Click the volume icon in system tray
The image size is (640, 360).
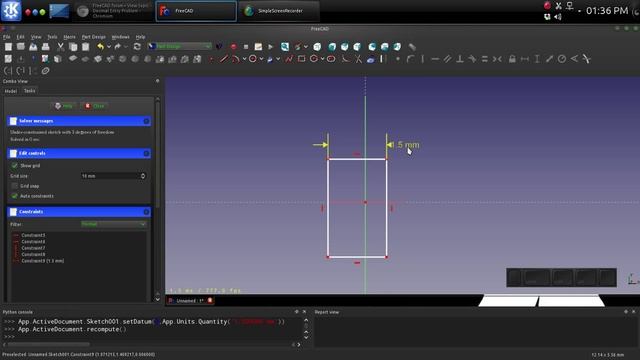(558, 17)
